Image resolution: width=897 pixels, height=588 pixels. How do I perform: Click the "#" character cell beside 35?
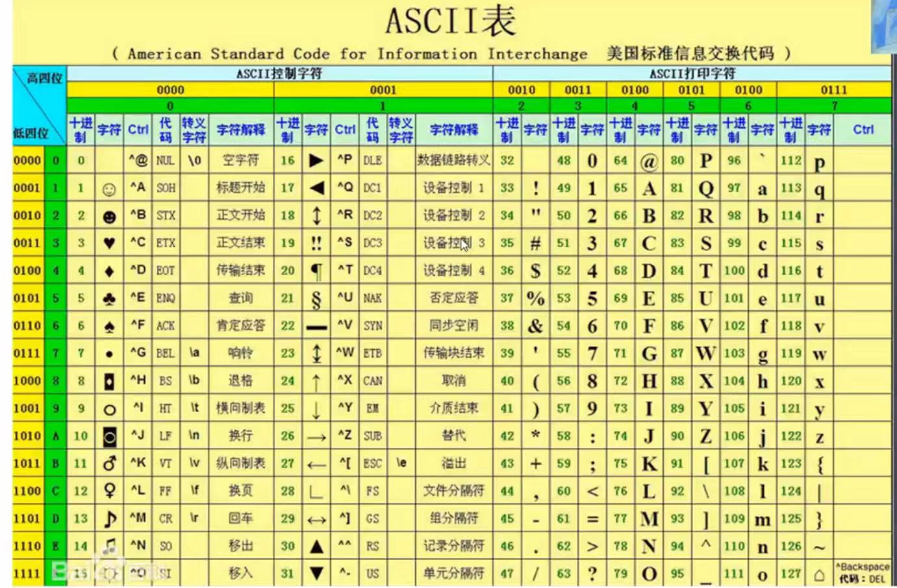536,243
